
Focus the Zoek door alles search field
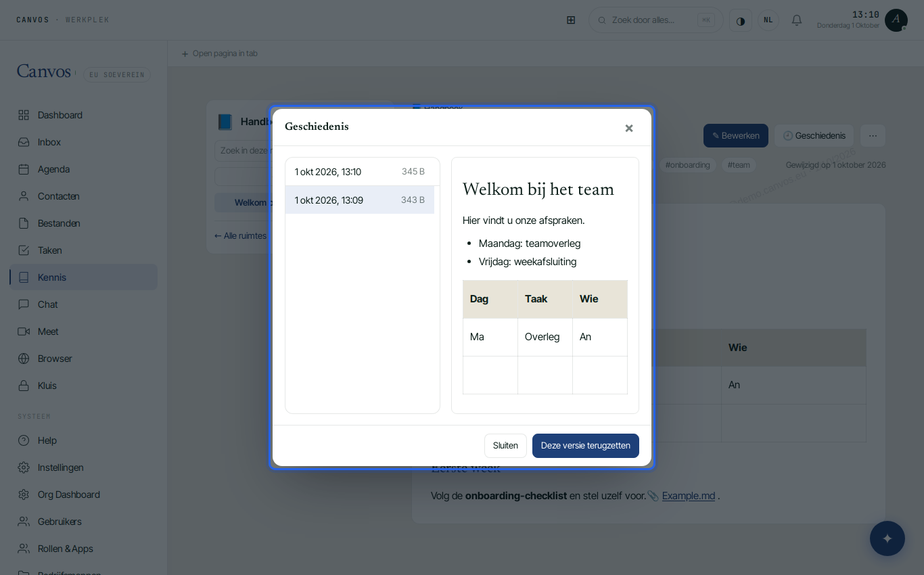point(656,20)
